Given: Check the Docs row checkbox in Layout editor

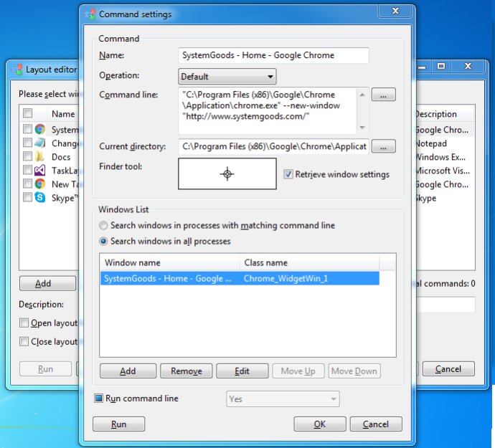Looking at the screenshot, I should pos(28,156).
